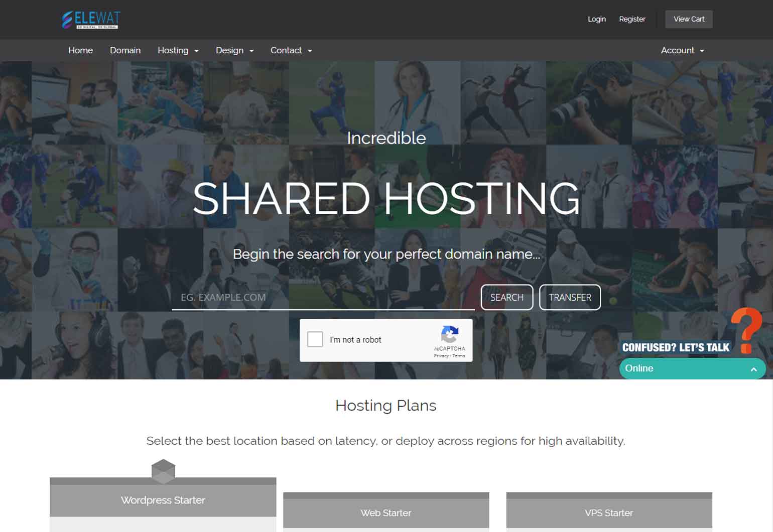Click the cube icon above Wordpress Starter
This screenshot has width=773, height=532.
click(x=163, y=471)
